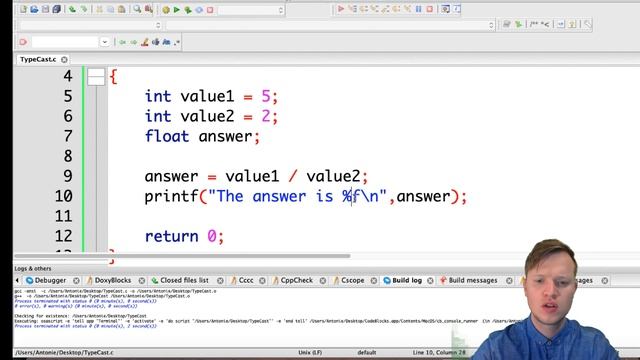
Task: Click the blue Break debugger pause icon
Action: tap(418, 9)
